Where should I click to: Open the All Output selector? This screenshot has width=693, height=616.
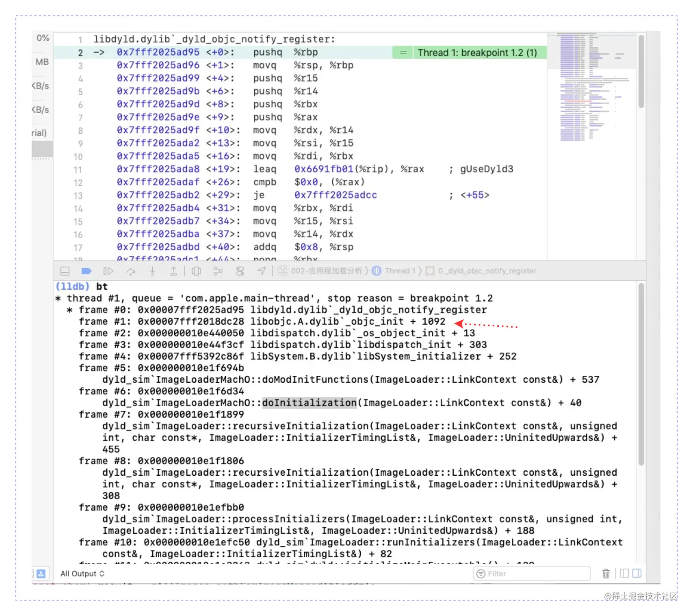click(x=82, y=573)
